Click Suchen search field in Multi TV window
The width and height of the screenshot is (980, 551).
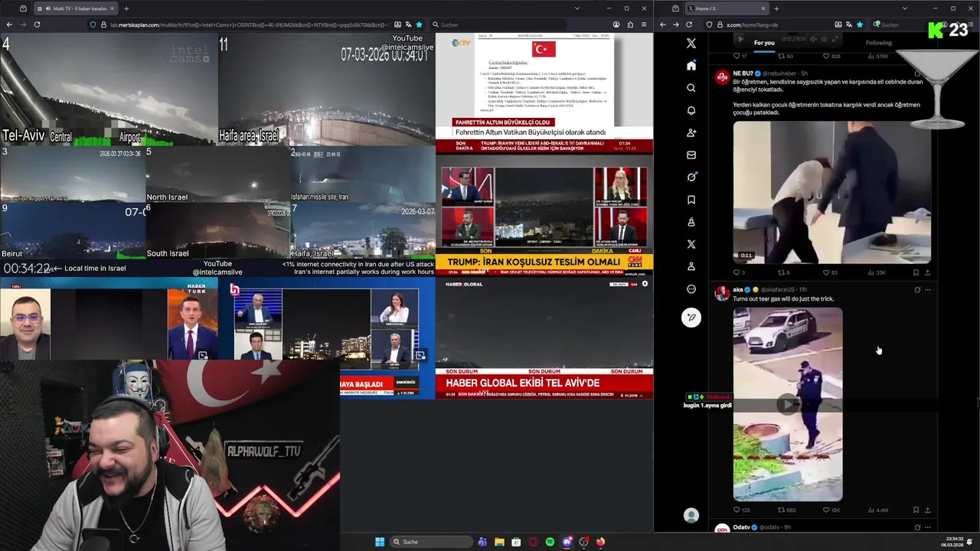(x=498, y=24)
